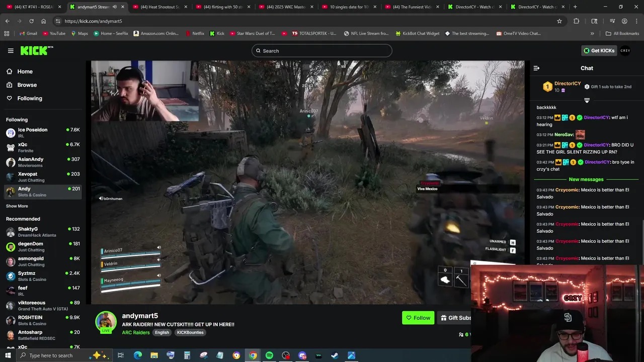
Task: Reload the page
Action: point(31,21)
